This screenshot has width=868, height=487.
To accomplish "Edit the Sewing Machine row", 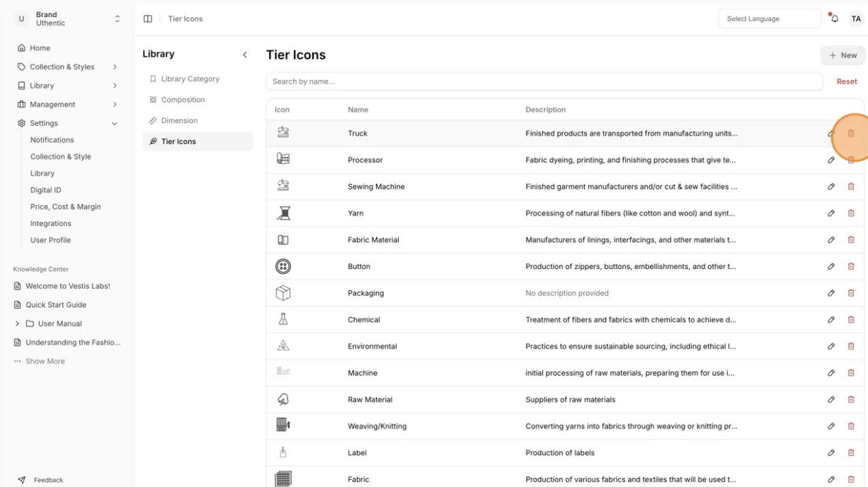I will 831,187.
